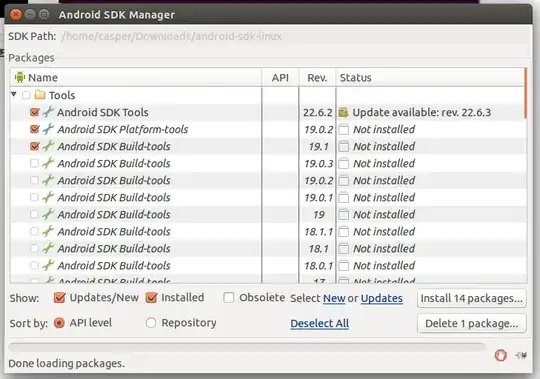Click the not-installed icon for rev 19.0.3

pos(343,164)
